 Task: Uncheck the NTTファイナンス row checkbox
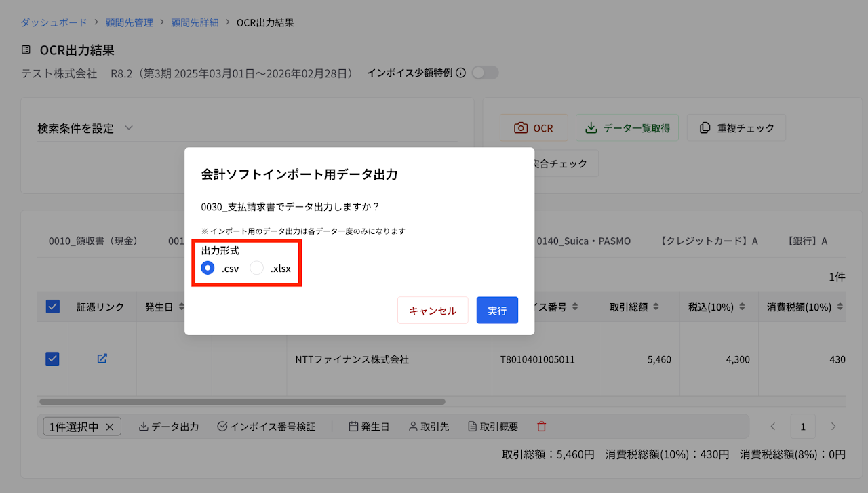[53, 359]
